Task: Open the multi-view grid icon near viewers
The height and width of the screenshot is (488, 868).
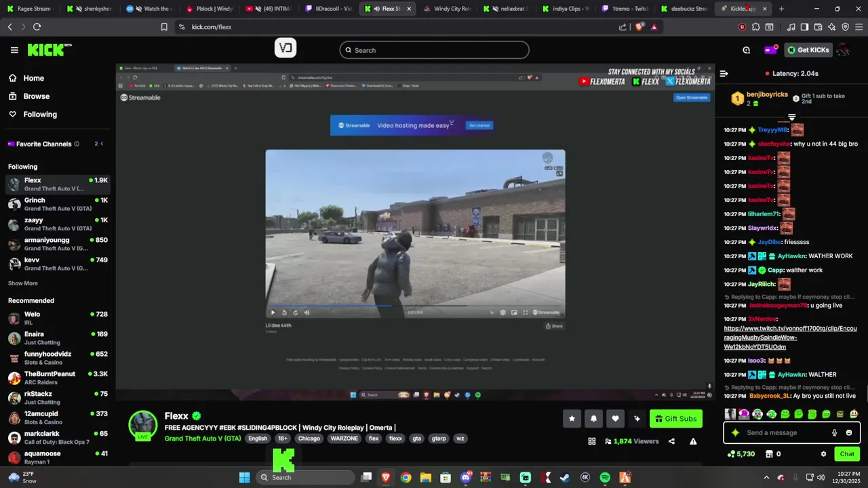Action: (x=592, y=441)
